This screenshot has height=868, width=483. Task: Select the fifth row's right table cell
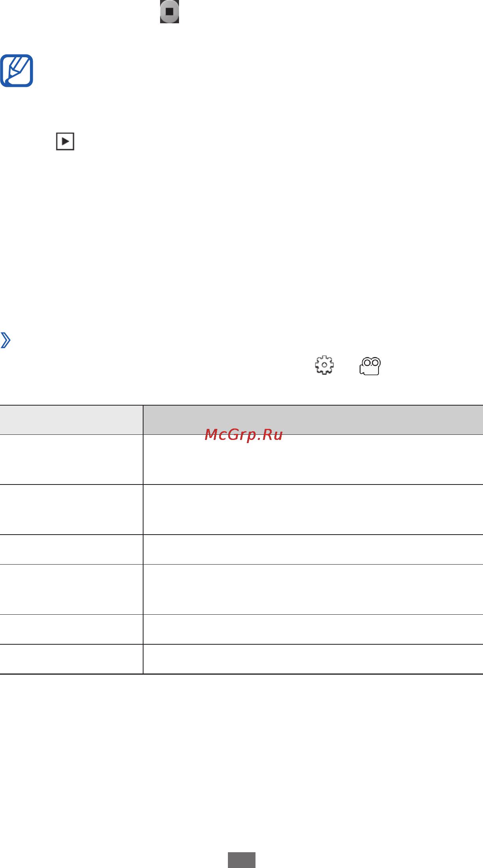tap(313, 629)
